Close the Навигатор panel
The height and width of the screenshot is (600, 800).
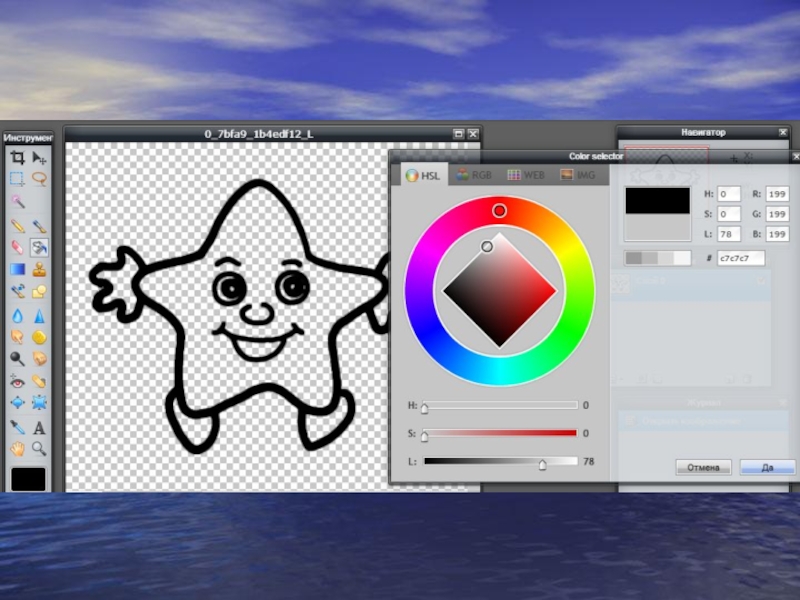pyautogui.click(x=783, y=132)
